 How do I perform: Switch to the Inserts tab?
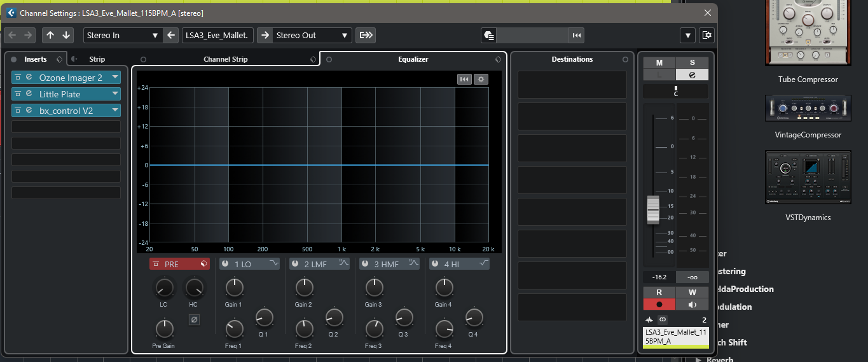(x=35, y=59)
